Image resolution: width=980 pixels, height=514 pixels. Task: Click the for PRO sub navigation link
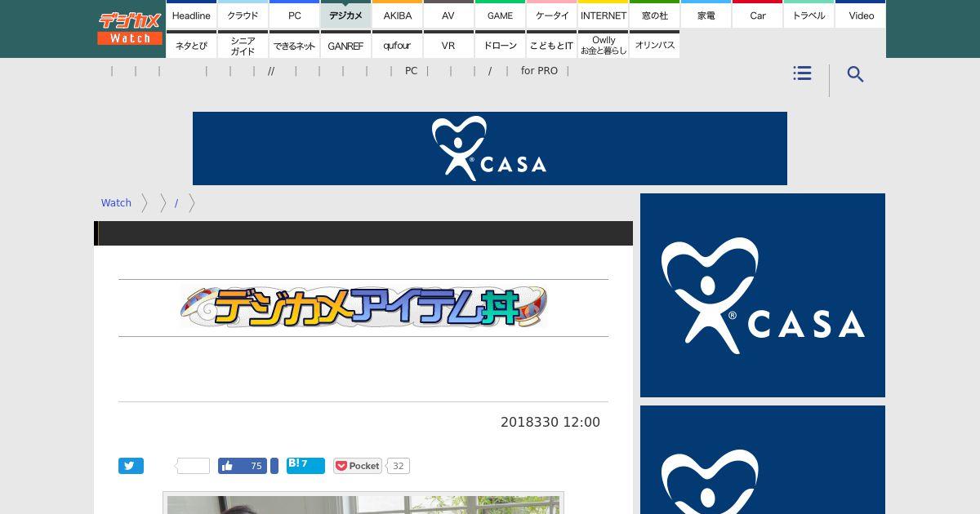[539, 71]
